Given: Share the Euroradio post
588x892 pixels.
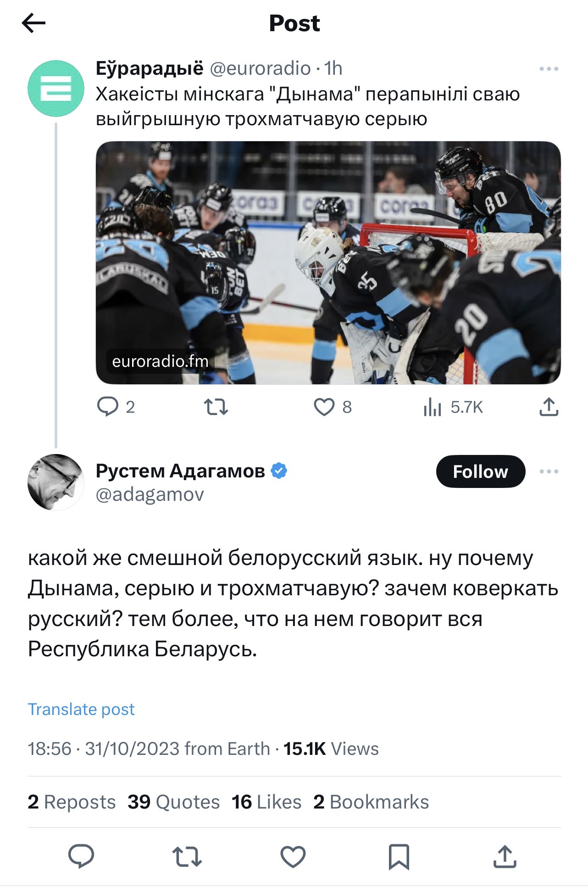Looking at the screenshot, I should click(549, 407).
